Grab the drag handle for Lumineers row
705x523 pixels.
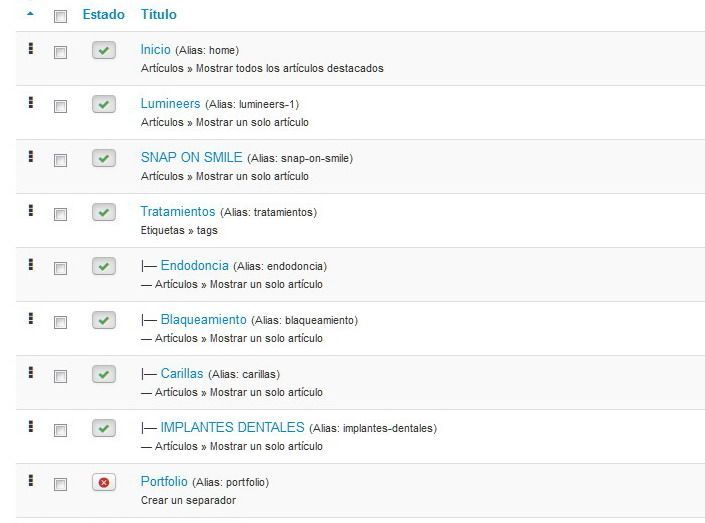click(31, 102)
